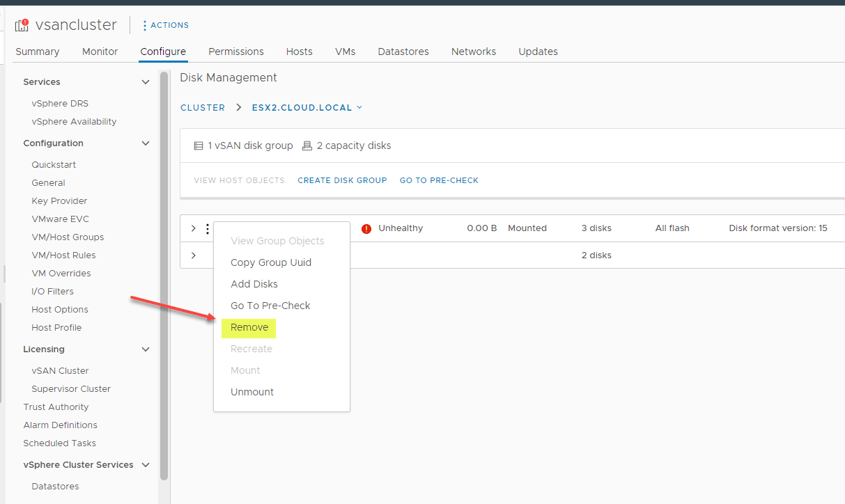Select the Configure tab

pyautogui.click(x=163, y=52)
